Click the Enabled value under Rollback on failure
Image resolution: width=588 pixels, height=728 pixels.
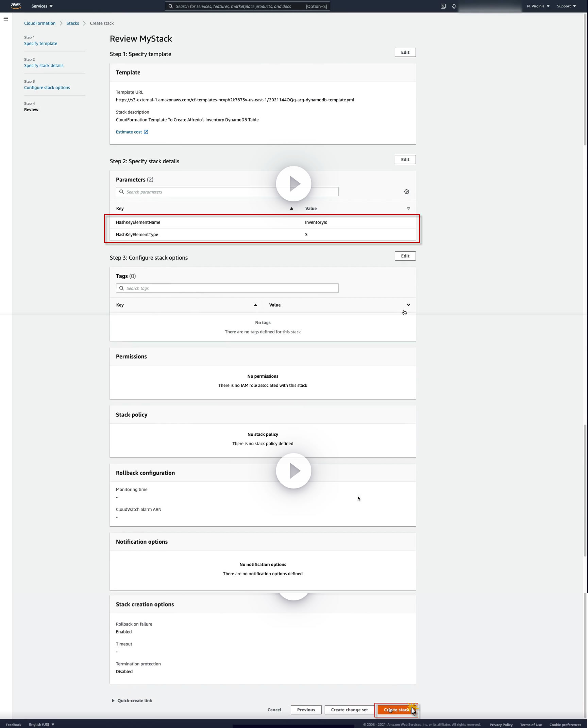(124, 632)
